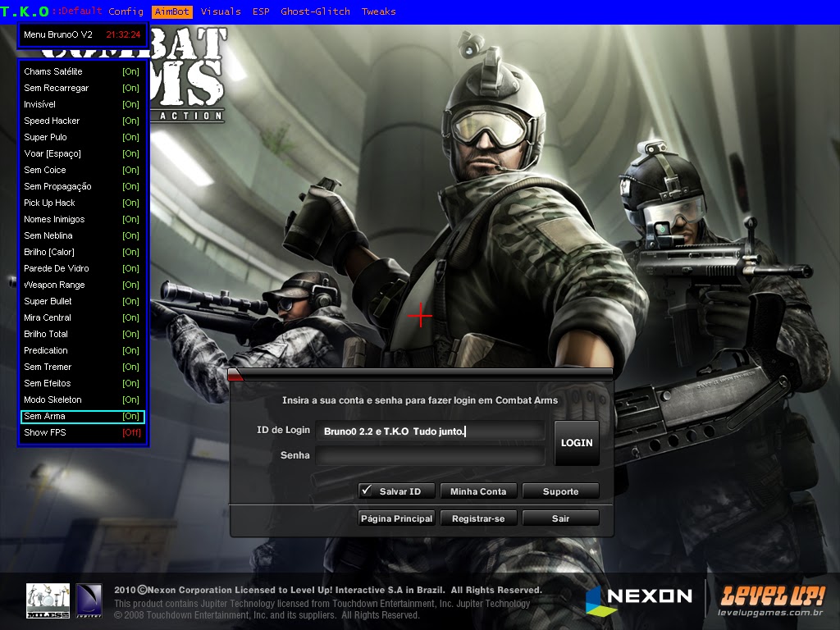Click the Default profile label
The image size is (840, 630).
coord(81,11)
